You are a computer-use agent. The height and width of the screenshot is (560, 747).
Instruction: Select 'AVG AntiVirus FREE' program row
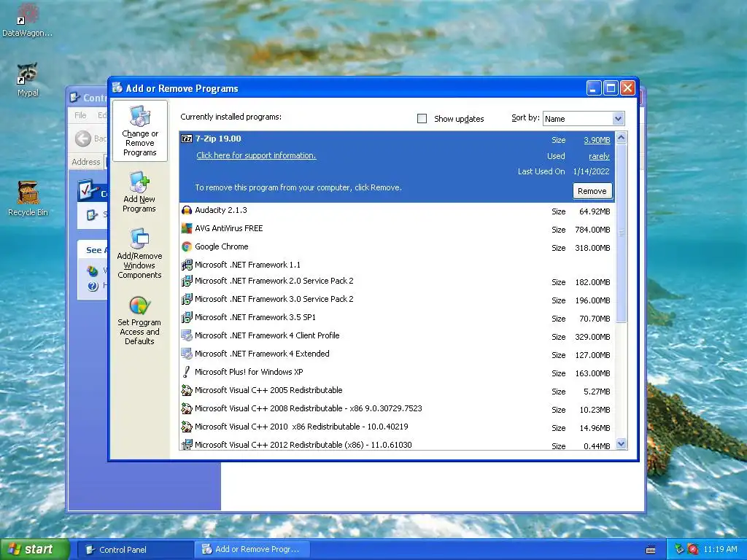[x=398, y=228]
